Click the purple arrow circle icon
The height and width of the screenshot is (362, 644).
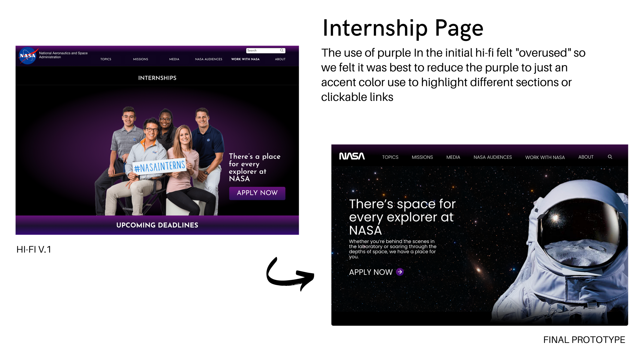(x=400, y=272)
